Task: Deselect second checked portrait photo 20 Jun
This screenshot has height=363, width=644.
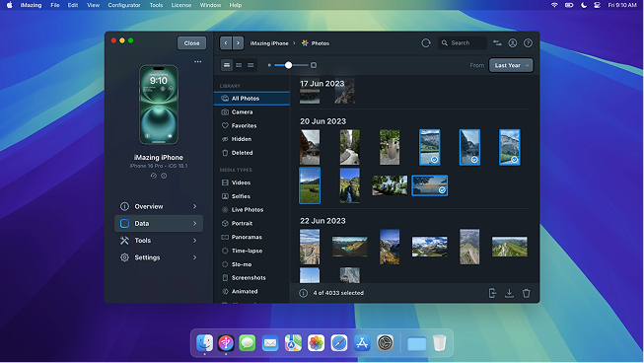Action: (469, 147)
